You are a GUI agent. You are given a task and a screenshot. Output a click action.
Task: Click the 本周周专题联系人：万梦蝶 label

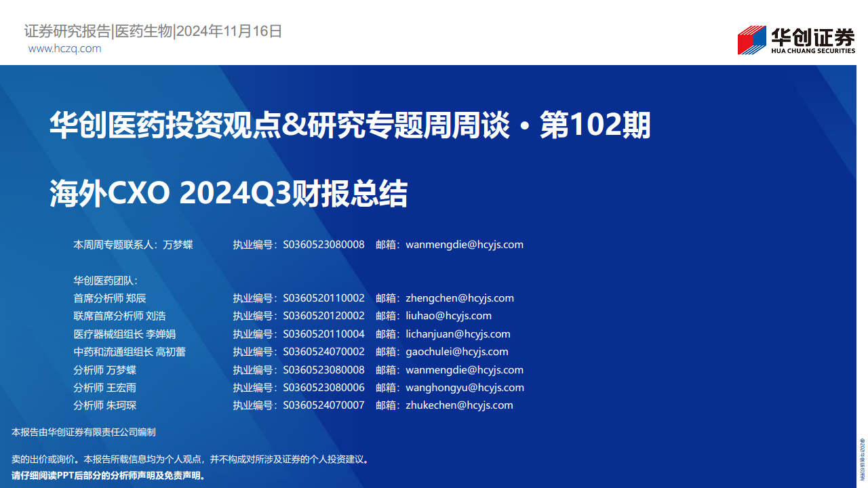133,245
